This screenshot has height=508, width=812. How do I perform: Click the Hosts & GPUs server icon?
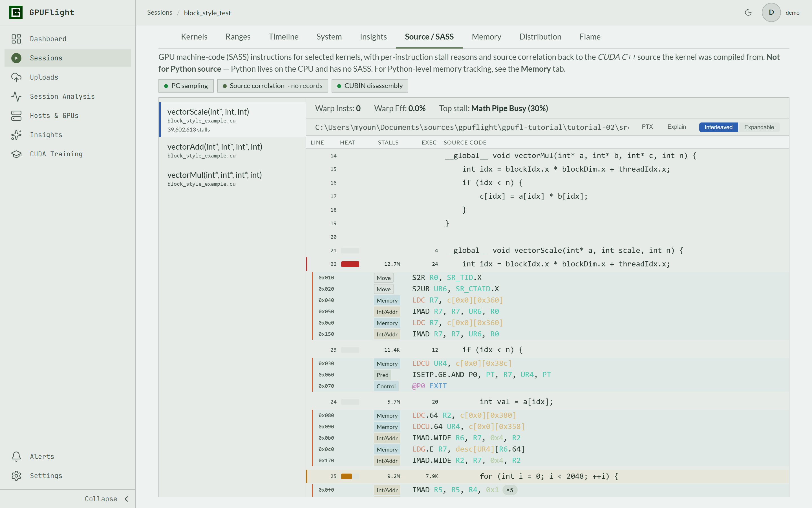(16, 116)
